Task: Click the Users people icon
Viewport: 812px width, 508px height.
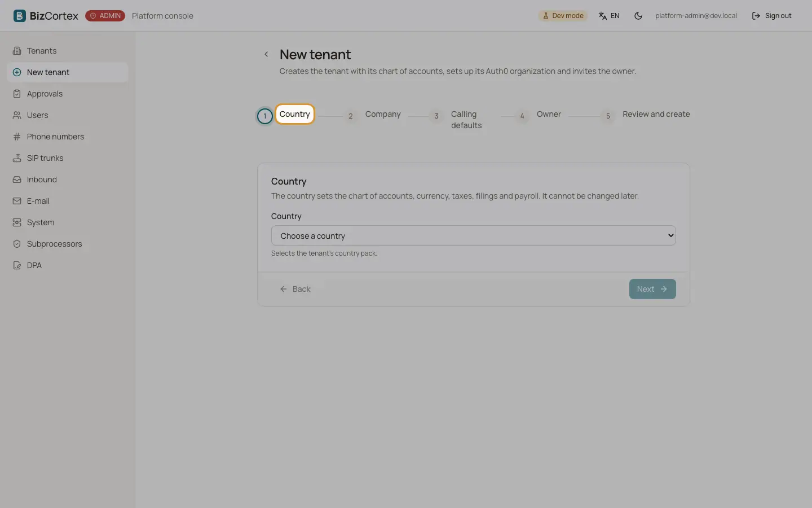Action: point(17,115)
